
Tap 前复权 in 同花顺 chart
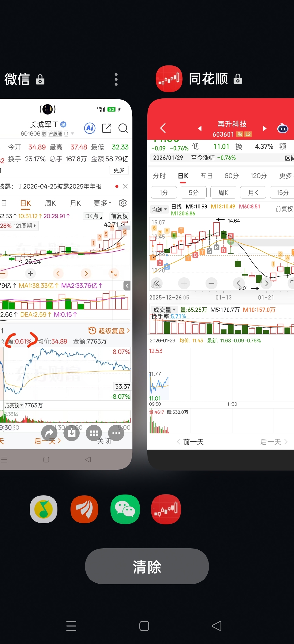tap(284, 209)
